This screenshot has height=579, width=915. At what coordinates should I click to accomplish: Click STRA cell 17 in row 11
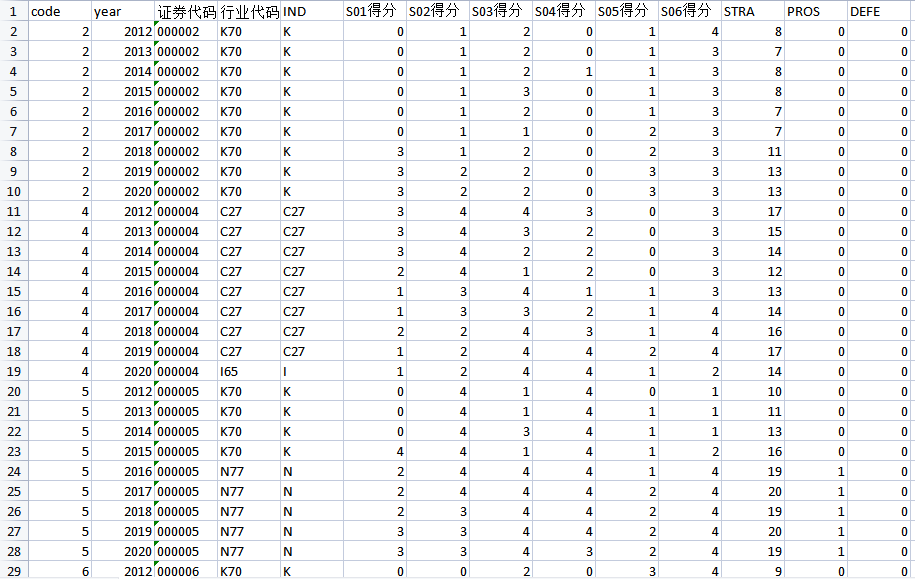753,211
